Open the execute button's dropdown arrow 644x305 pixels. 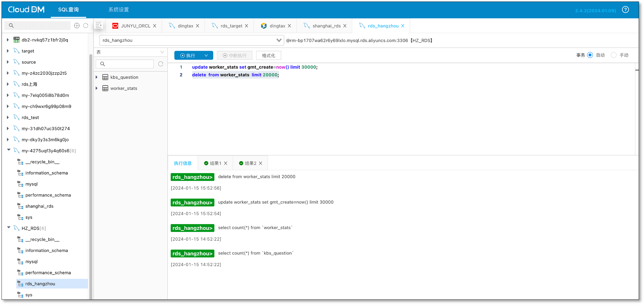tap(206, 55)
